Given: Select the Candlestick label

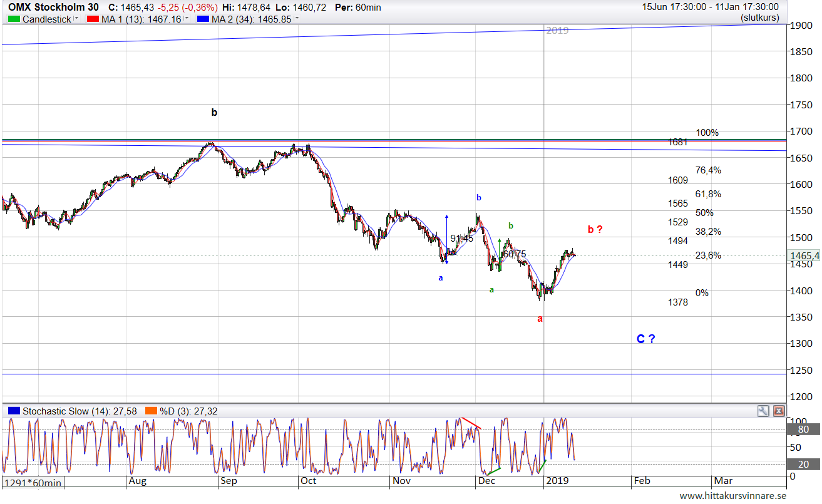Looking at the screenshot, I should click(x=47, y=19).
